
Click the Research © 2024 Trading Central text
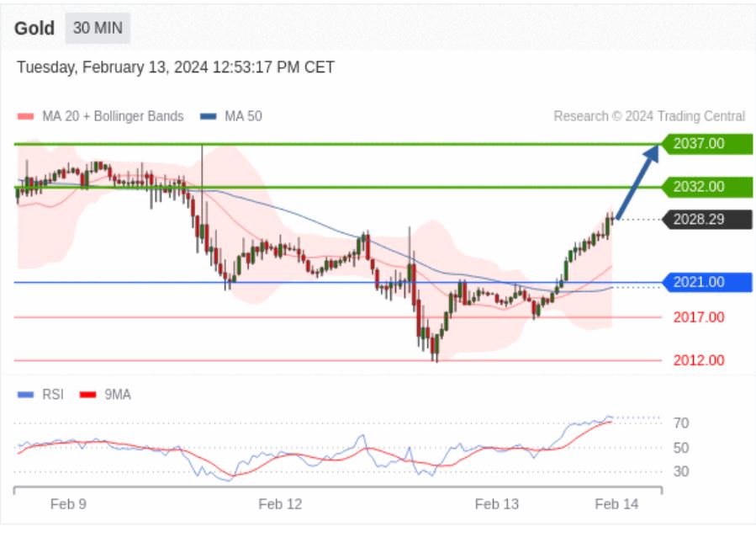[x=649, y=116]
